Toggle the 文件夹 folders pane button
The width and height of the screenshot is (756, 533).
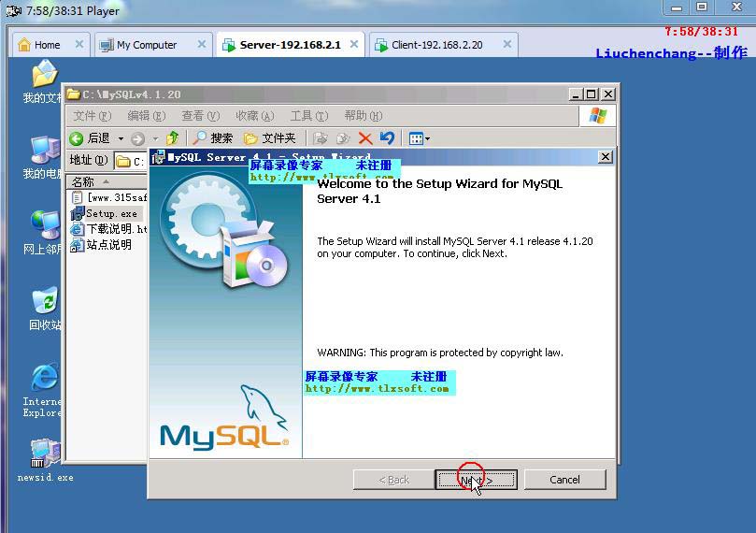(x=269, y=138)
